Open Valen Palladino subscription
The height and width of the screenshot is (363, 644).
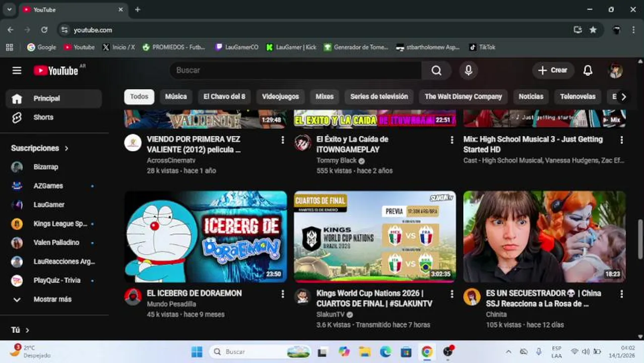pos(54,243)
